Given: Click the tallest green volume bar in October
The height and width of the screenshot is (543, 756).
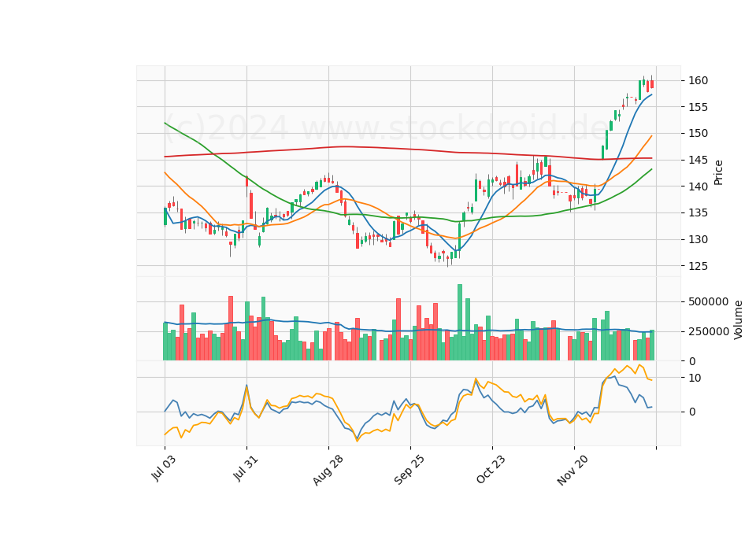Looking at the screenshot, I should click(x=459, y=323).
